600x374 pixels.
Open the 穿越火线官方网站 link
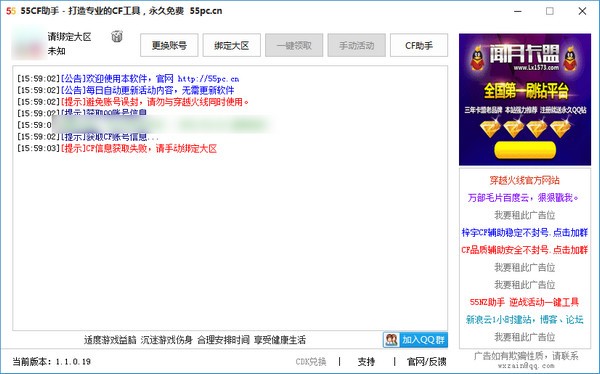[x=525, y=180]
